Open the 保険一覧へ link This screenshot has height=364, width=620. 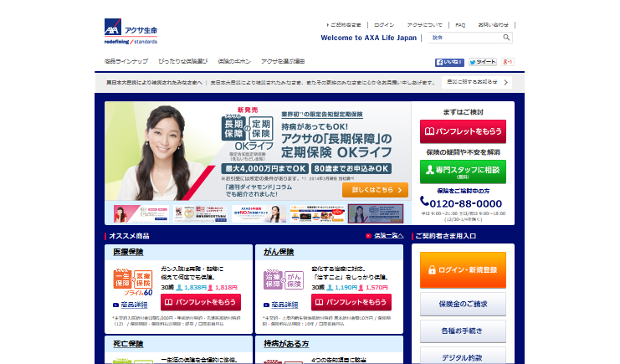[388, 236]
